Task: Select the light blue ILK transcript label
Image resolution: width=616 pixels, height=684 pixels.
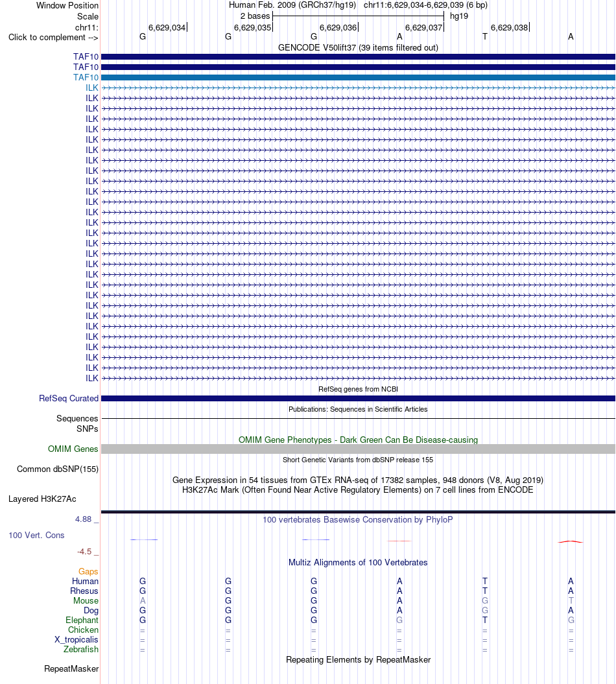Action: point(92,88)
